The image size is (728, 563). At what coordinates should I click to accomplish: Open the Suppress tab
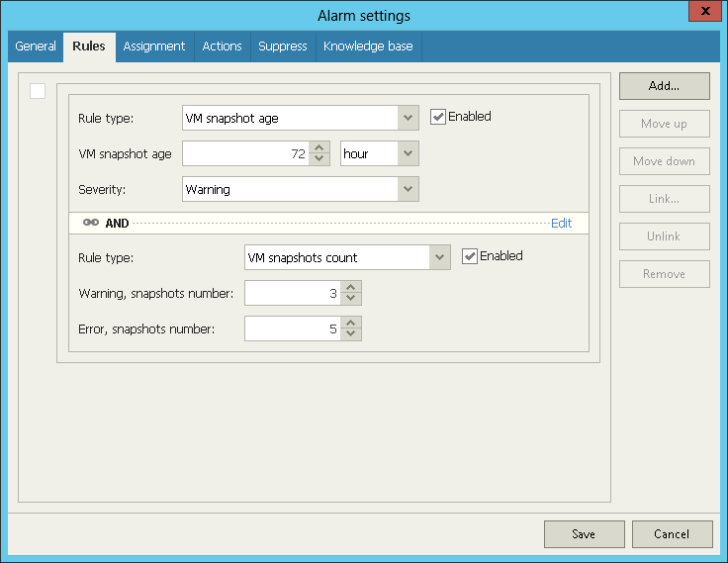click(x=283, y=47)
